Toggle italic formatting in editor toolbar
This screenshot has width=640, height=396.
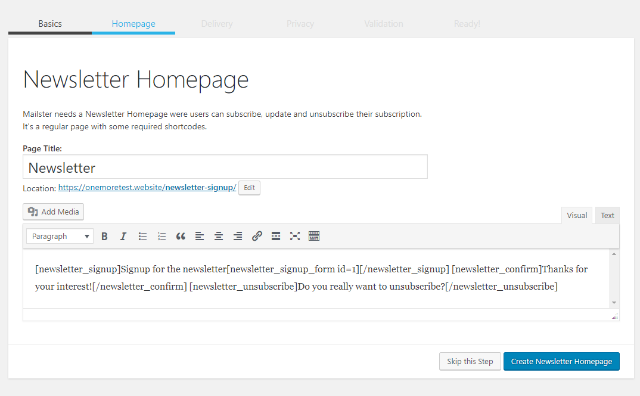pyautogui.click(x=123, y=236)
